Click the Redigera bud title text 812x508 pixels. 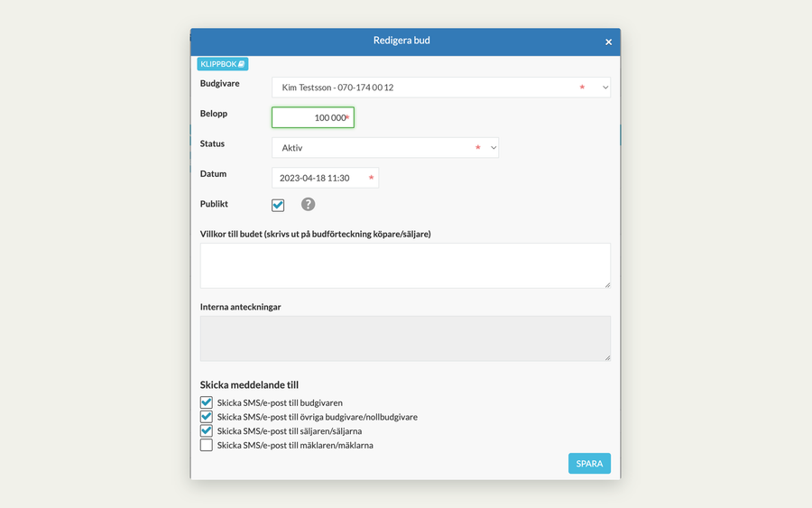click(401, 41)
